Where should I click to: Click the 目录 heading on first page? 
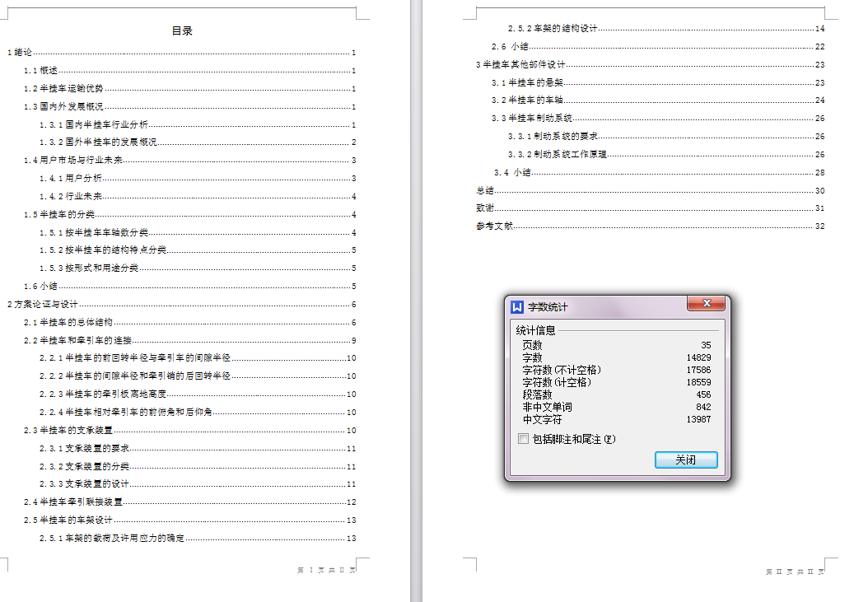tap(181, 31)
